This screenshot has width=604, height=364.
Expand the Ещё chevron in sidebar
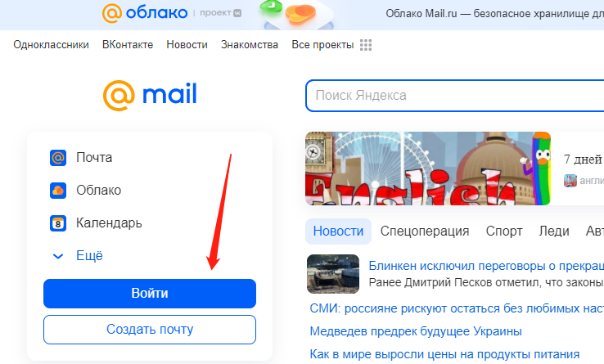coord(58,256)
